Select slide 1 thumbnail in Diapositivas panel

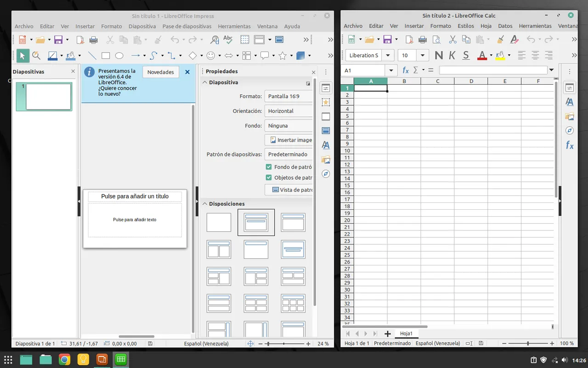(44, 97)
